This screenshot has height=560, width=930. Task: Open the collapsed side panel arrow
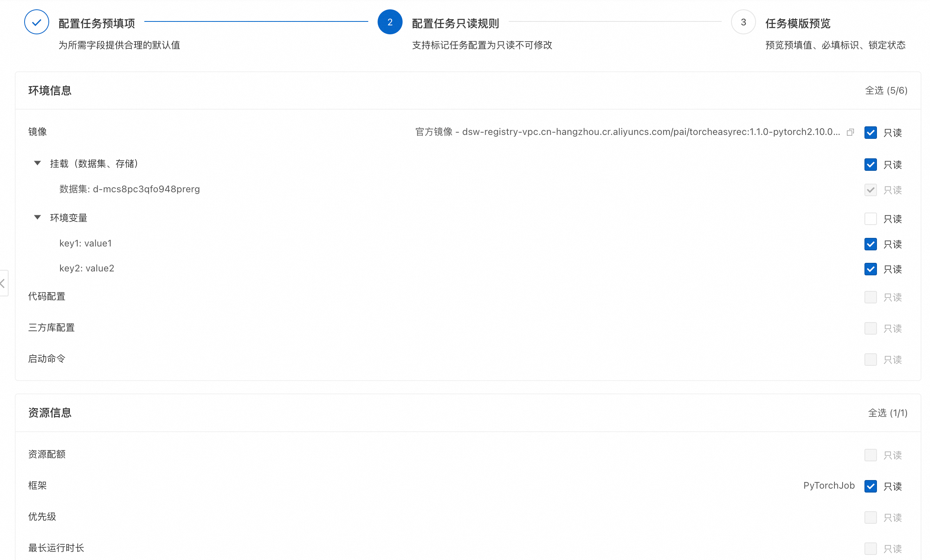pos(3,283)
